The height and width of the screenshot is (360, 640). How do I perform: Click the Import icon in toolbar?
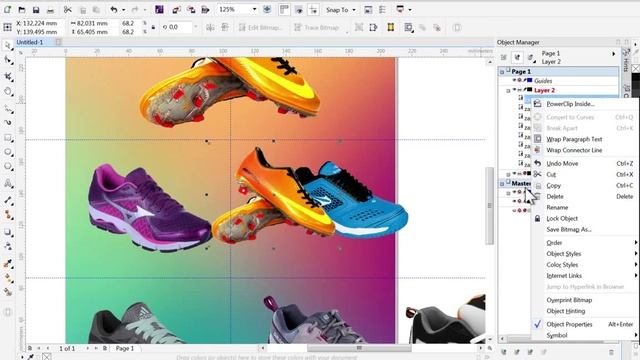coord(176,9)
